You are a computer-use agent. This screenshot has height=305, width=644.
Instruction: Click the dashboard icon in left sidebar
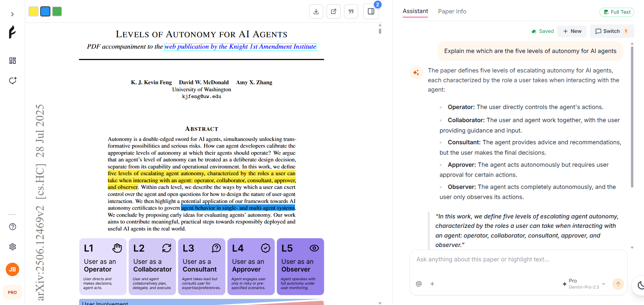(x=12, y=61)
